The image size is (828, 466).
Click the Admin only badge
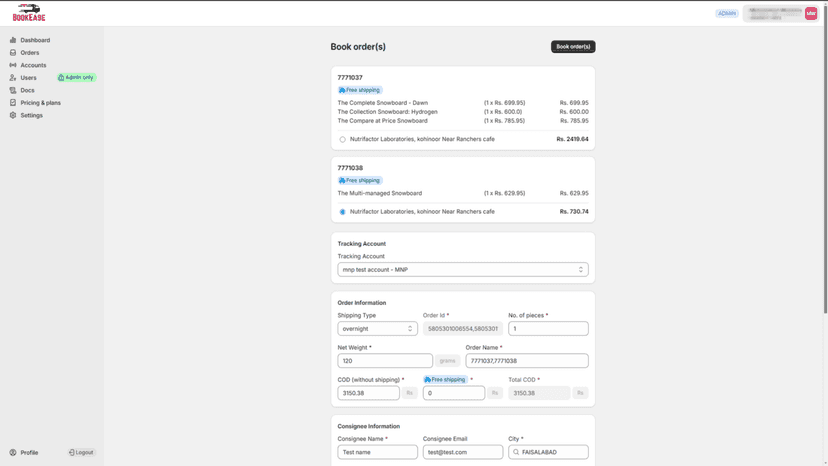coord(76,78)
